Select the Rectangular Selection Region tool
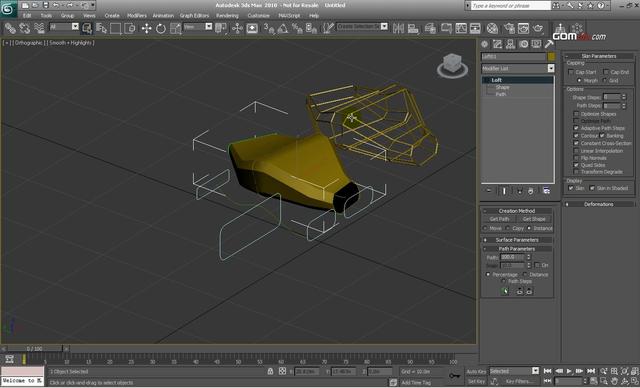The image size is (640, 388). coord(116,28)
